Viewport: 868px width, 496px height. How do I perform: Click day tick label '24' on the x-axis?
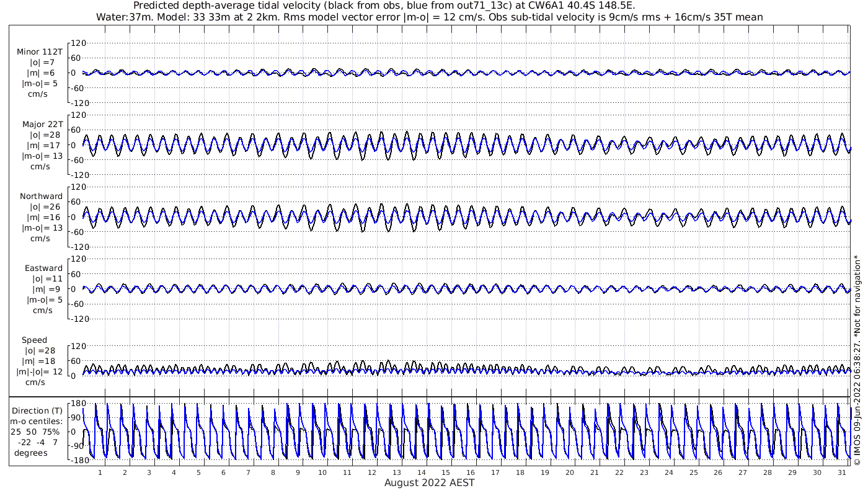668,472
